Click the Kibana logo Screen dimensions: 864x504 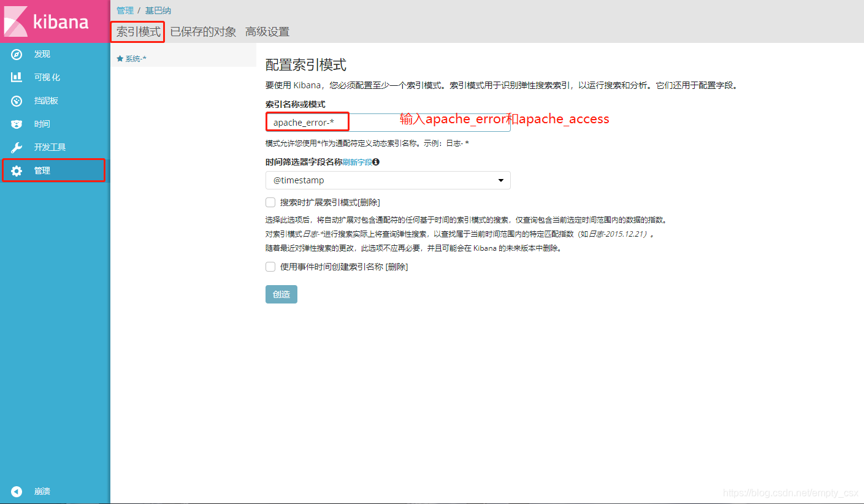point(55,21)
